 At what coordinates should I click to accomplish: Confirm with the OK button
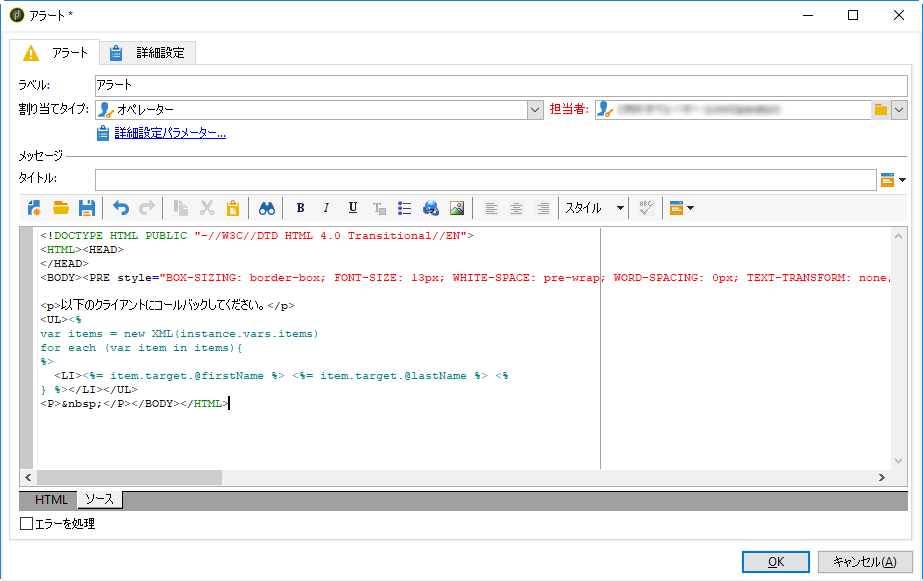[x=776, y=562]
